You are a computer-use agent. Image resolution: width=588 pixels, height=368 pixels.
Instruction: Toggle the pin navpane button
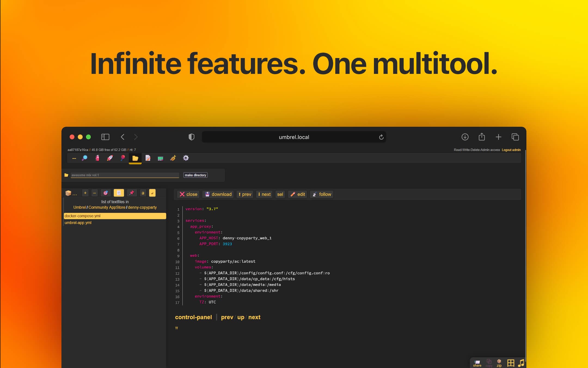coord(132,193)
